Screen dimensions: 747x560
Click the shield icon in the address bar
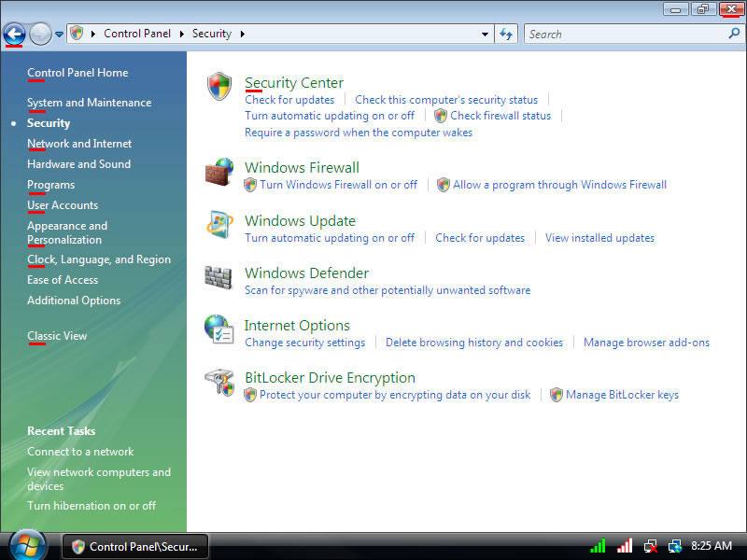point(77,34)
